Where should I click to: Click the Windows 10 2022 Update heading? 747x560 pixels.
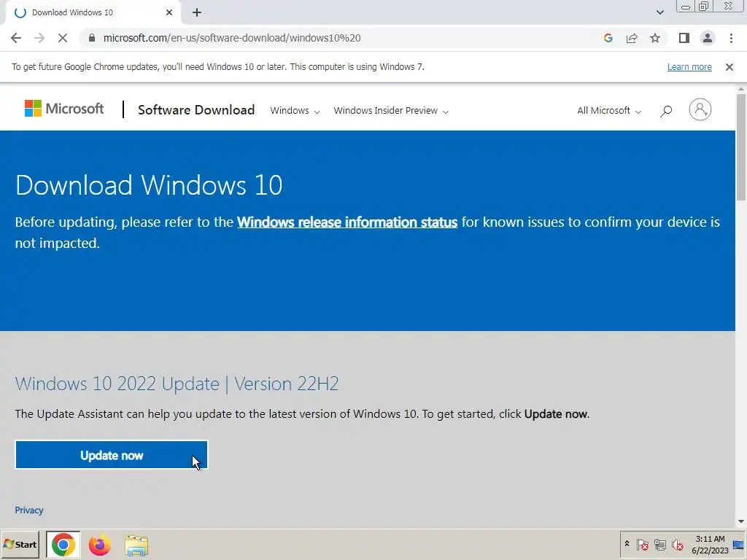click(x=177, y=384)
